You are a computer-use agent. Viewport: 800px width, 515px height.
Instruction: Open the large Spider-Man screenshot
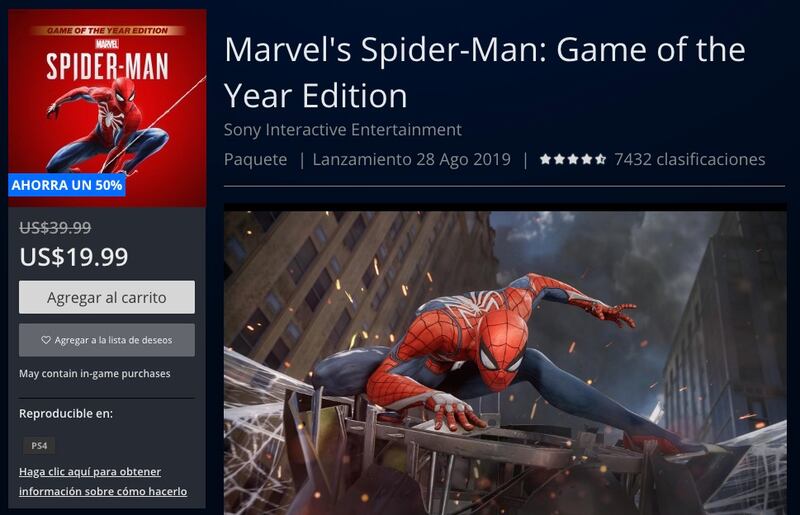tap(505, 360)
